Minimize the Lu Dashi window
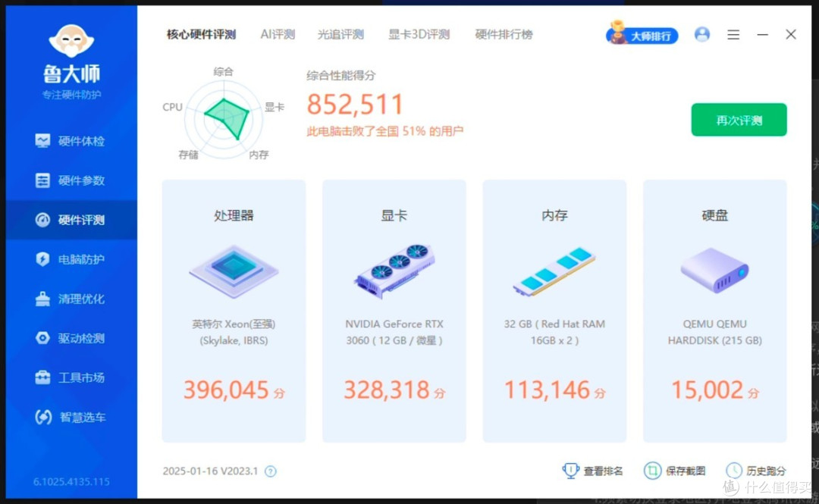Viewport: 819px width, 504px height. click(x=763, y=34)
